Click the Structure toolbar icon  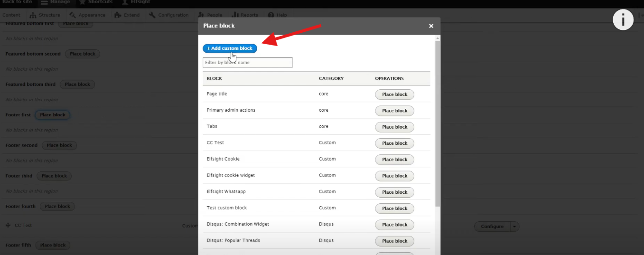click(33, 15)
